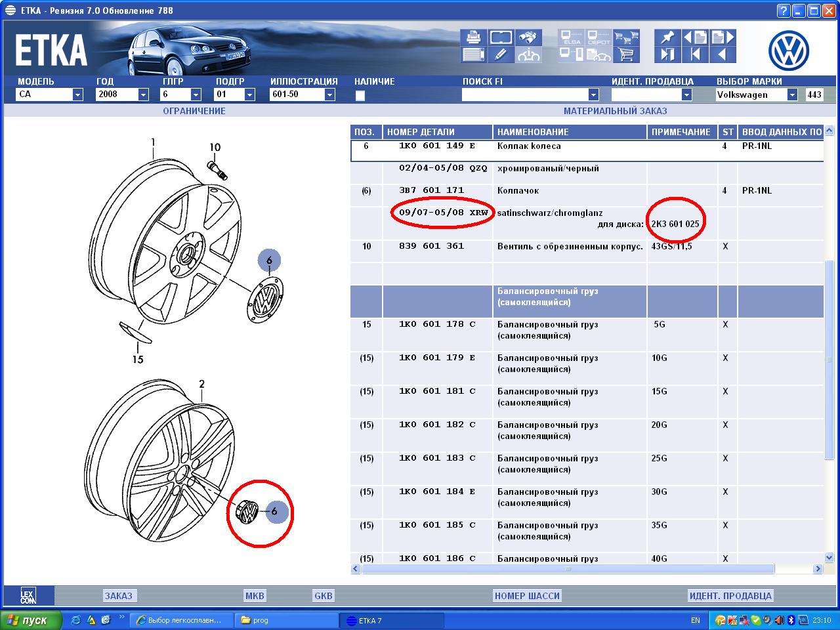Click the НАИМЕНОВАНИЕ column header
The height and width of the screenshot is (630, 840).
point(570,132)
